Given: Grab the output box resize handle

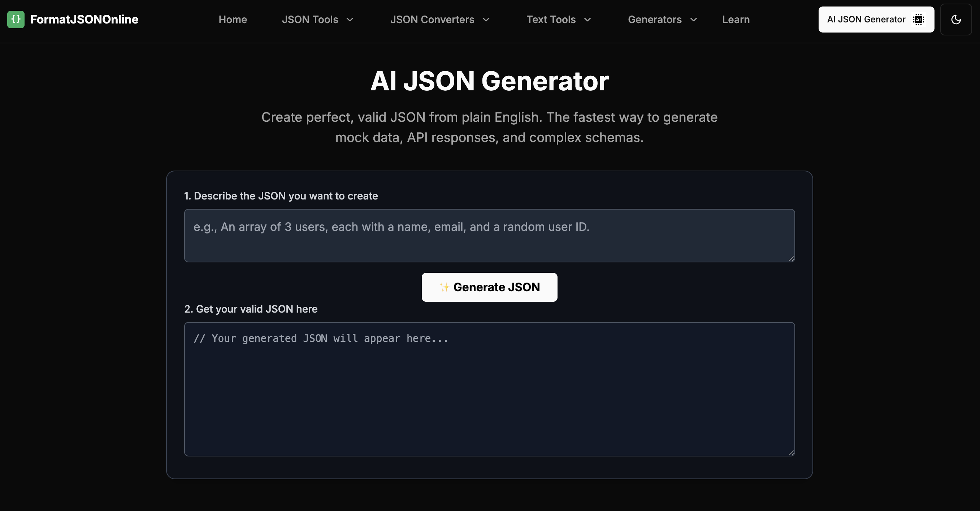Looking at the screenshot, I should coord(791,453).
